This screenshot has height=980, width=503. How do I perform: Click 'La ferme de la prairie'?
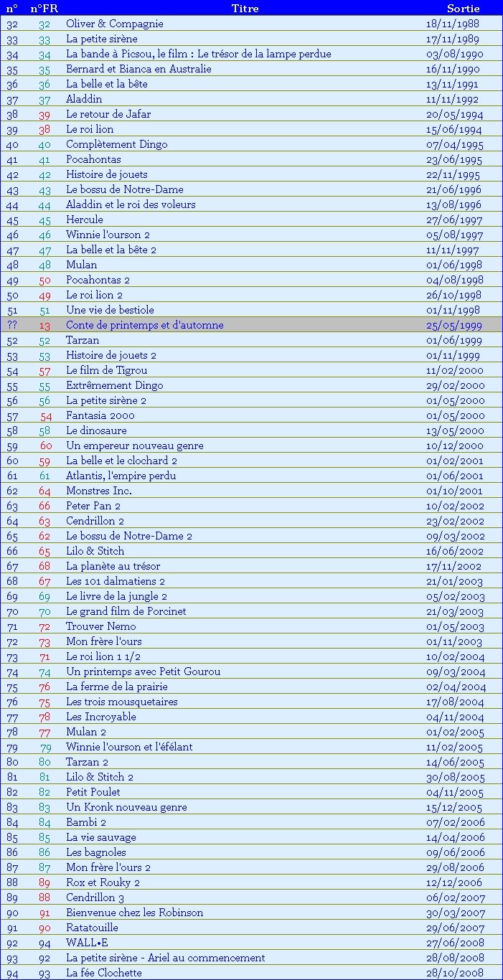(117, 687)
